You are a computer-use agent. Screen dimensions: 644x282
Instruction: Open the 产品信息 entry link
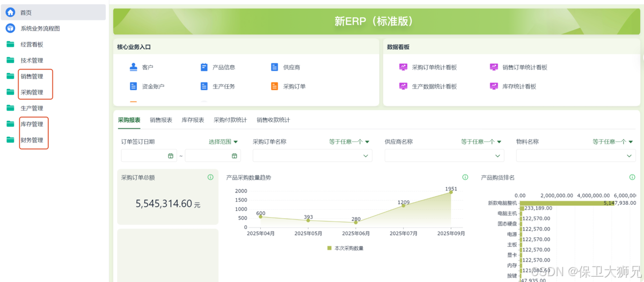(224, 68)
